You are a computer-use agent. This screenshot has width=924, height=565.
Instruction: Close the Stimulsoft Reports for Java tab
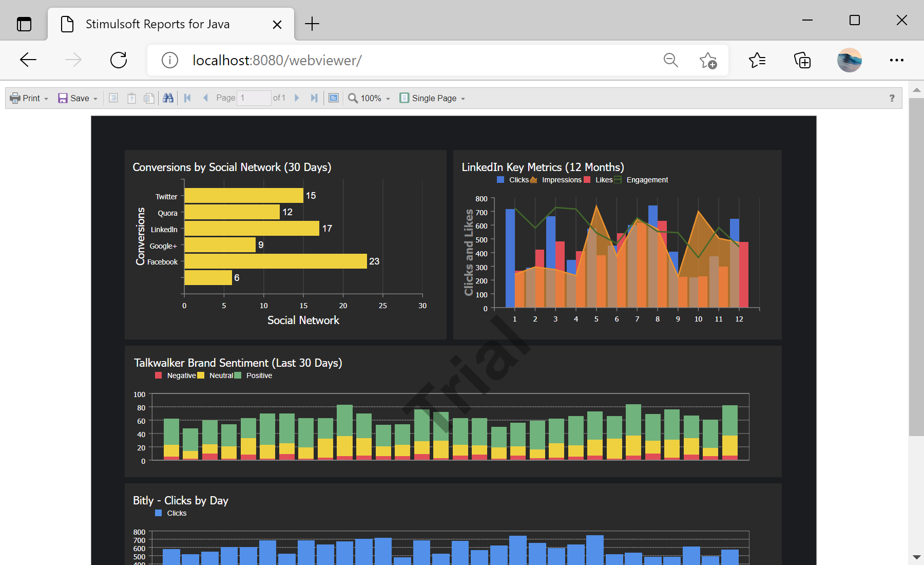277,24
